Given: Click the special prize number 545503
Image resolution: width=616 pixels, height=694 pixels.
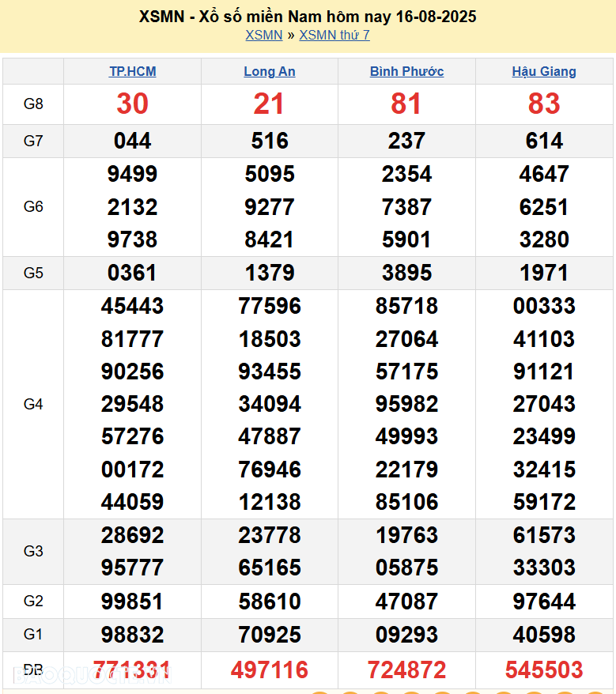Looking at the screenshot, I should 544,670.
